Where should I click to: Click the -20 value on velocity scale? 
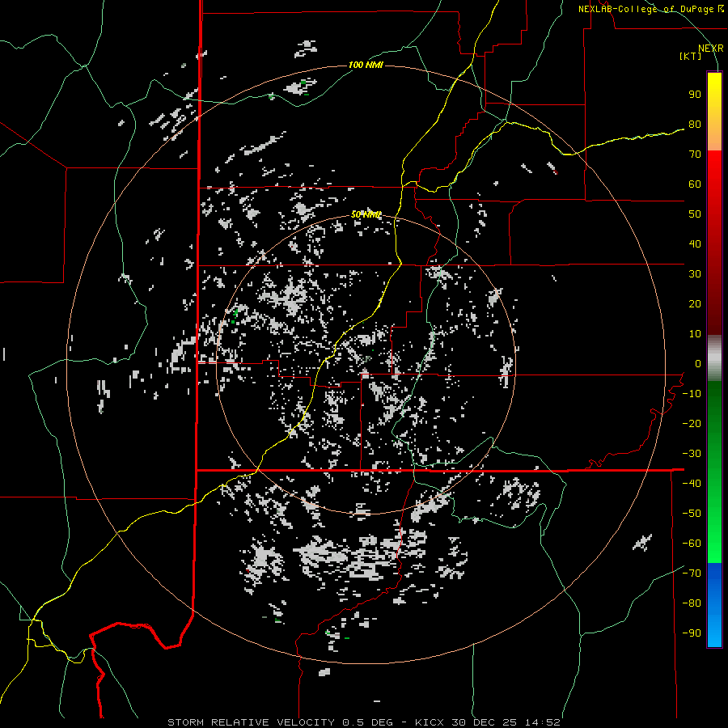click(692, 423)
